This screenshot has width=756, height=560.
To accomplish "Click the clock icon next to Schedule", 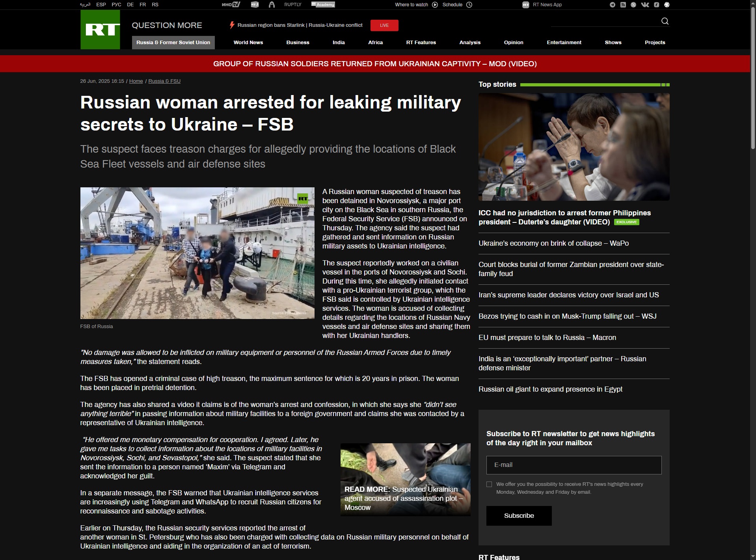I will (x=469, y=5).
